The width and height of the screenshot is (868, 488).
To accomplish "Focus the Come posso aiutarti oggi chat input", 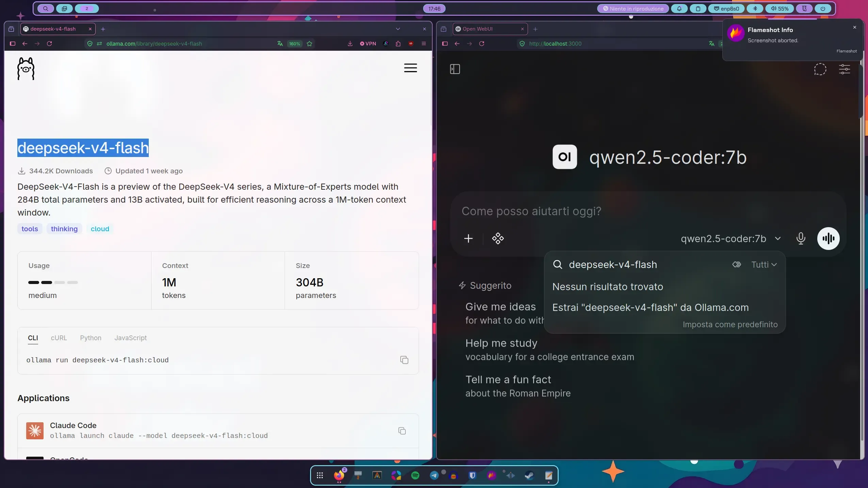I will [648, 211].
